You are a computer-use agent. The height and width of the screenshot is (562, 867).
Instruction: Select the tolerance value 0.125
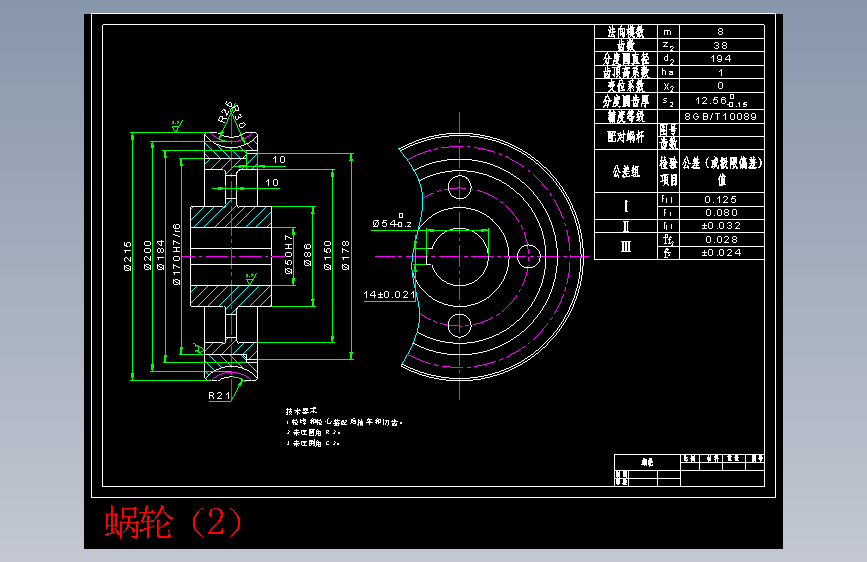[x=722, y=199]
